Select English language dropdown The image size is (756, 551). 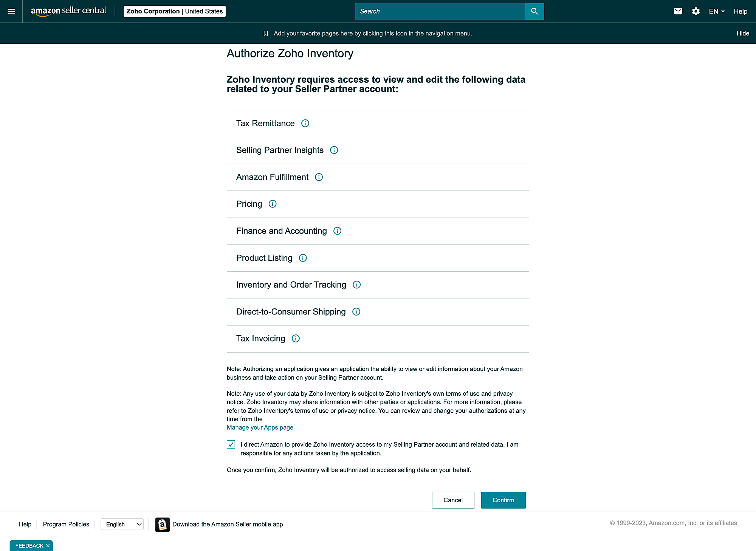point(122,524)
